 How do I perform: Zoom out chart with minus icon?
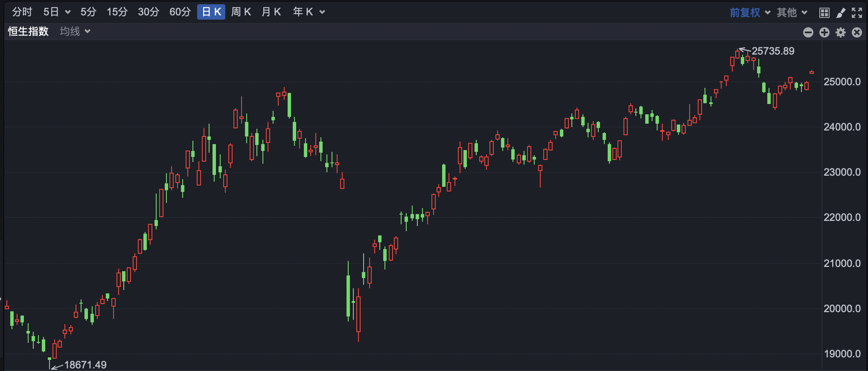(808, 32)
